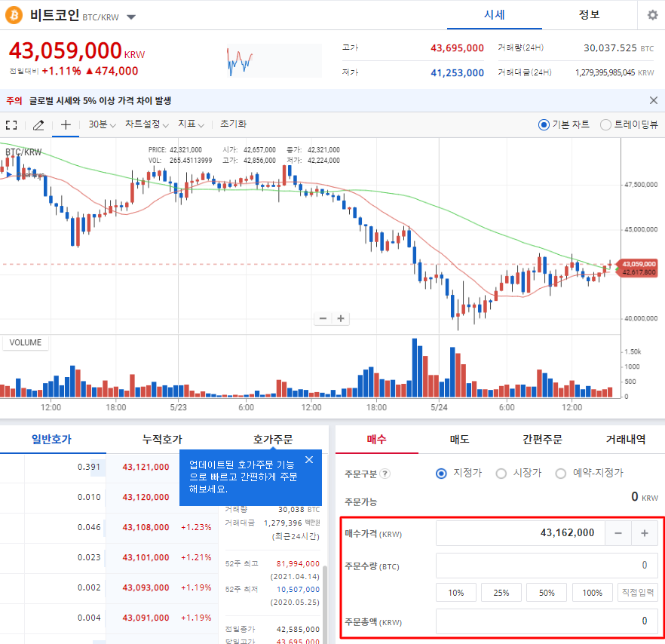This screenshot has height=644, width=665.
Task: Set order quantity to 50%
Action: click(547, 593)
